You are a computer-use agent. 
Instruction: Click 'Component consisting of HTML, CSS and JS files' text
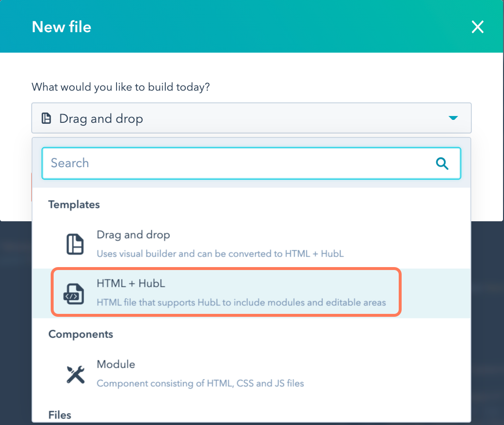(200, 383)
